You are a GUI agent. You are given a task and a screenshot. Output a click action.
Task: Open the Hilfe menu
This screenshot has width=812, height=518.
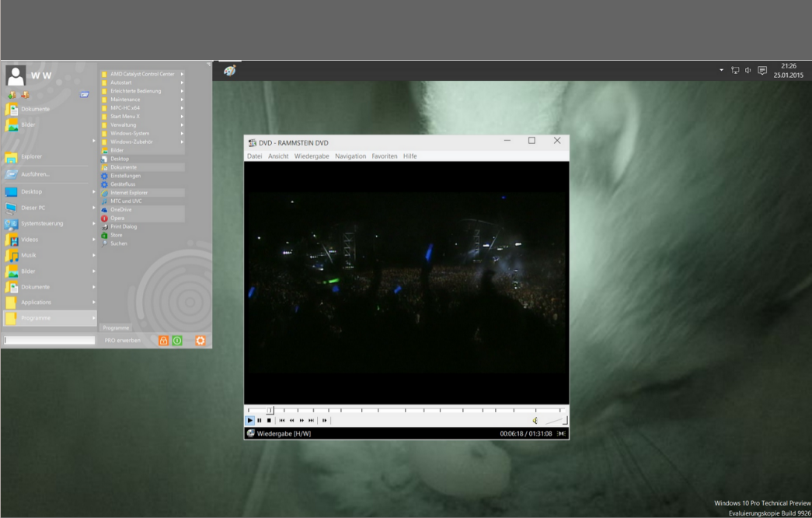(x=410, y=156)
